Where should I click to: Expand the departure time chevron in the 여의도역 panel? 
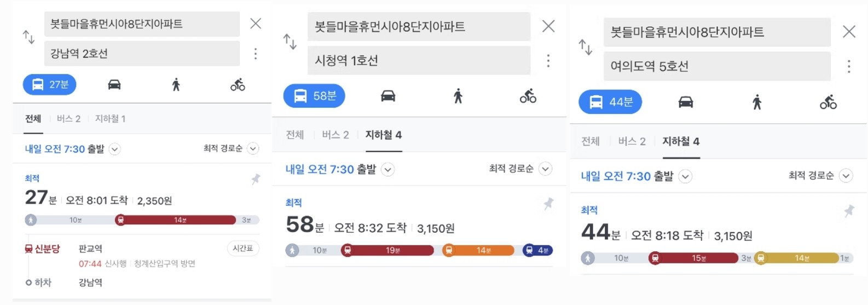[685, 176]
